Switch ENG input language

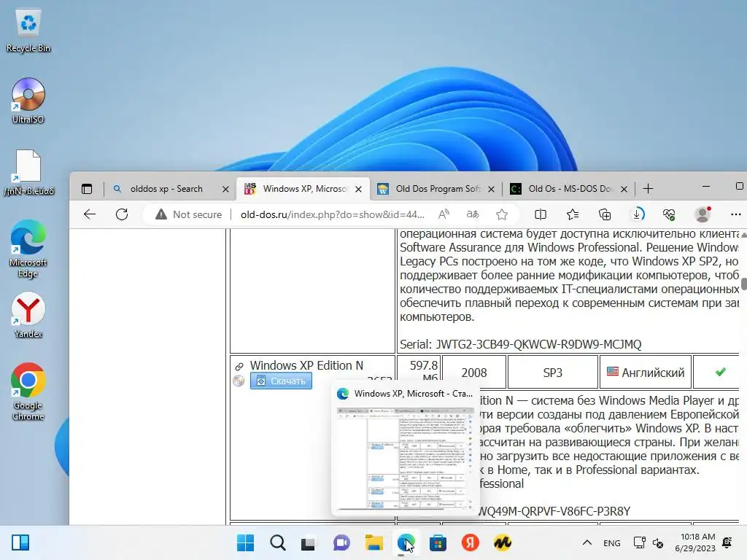coord(612,542)
